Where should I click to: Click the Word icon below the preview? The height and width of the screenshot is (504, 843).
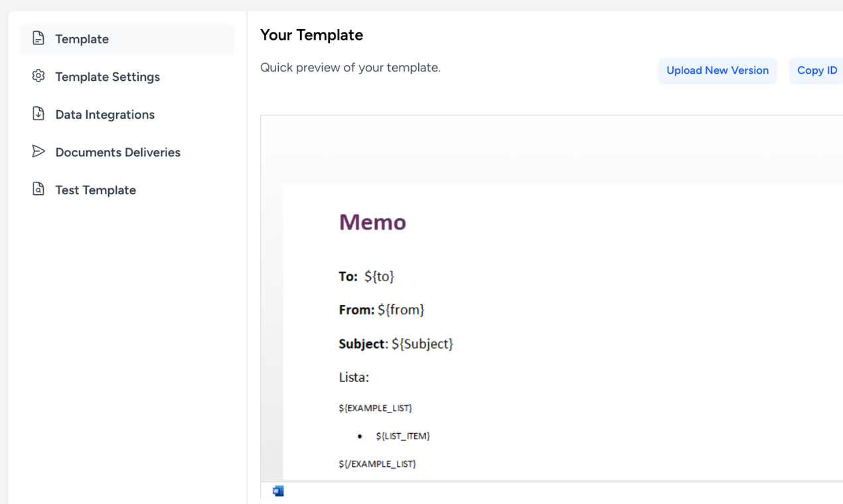278,491
